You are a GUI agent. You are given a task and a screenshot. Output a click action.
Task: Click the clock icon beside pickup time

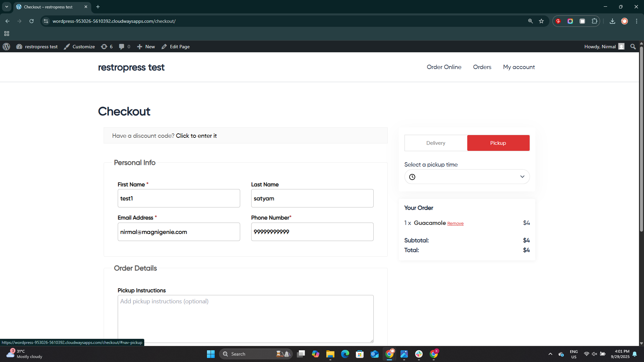tap(412, 177)
